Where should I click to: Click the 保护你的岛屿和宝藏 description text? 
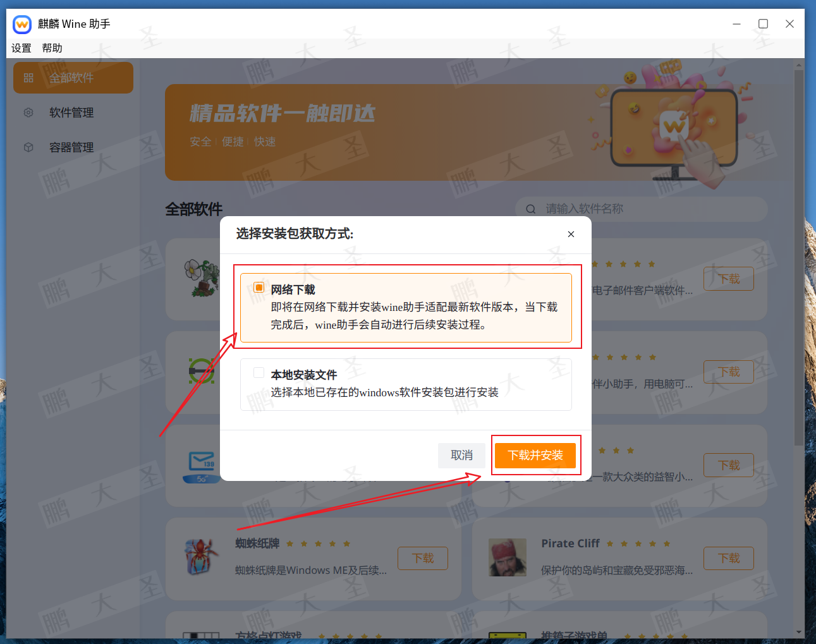point(617,570)
